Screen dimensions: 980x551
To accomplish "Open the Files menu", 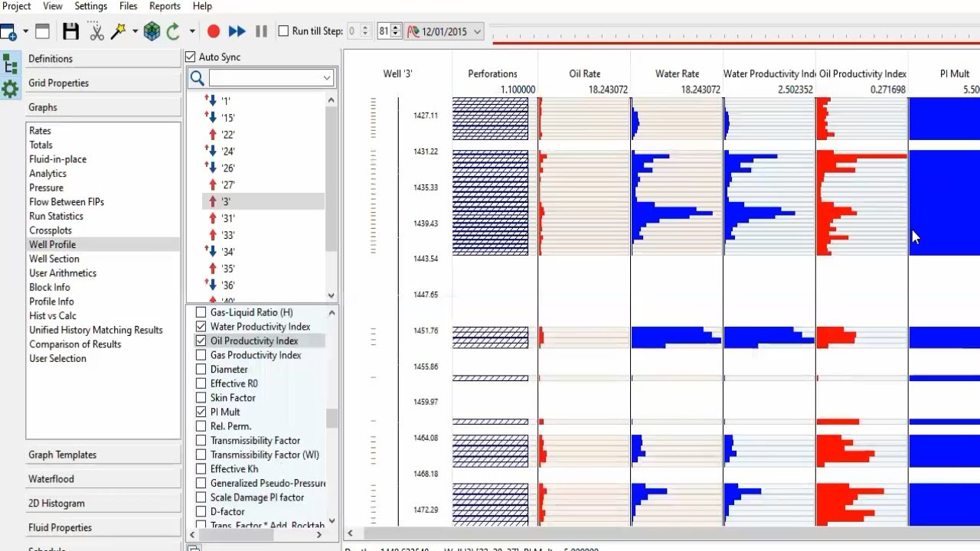I will pyautogui.click(x=129, y=6).
